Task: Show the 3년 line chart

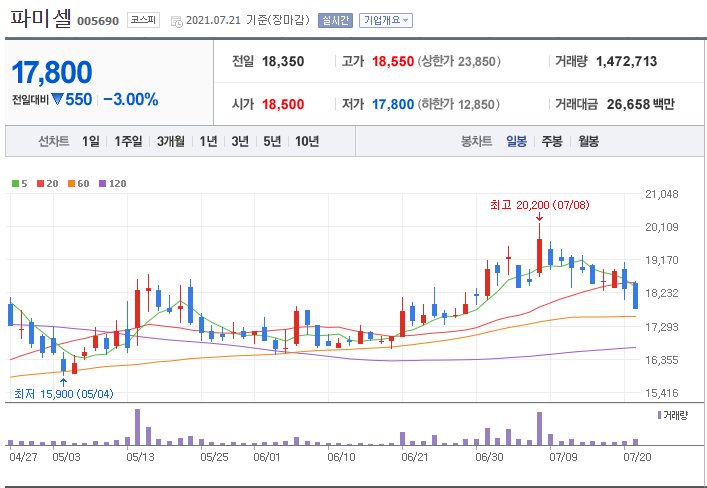Action: click(240, 142)
